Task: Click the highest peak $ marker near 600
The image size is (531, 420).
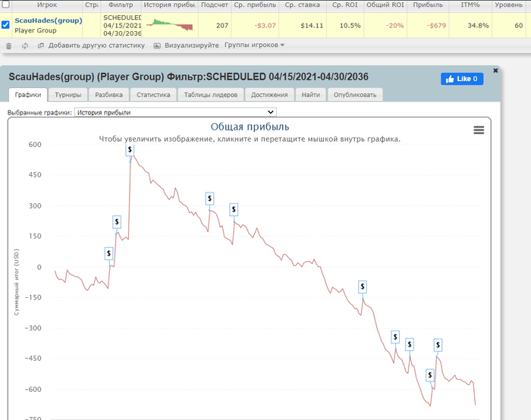Action: point(130,149)
